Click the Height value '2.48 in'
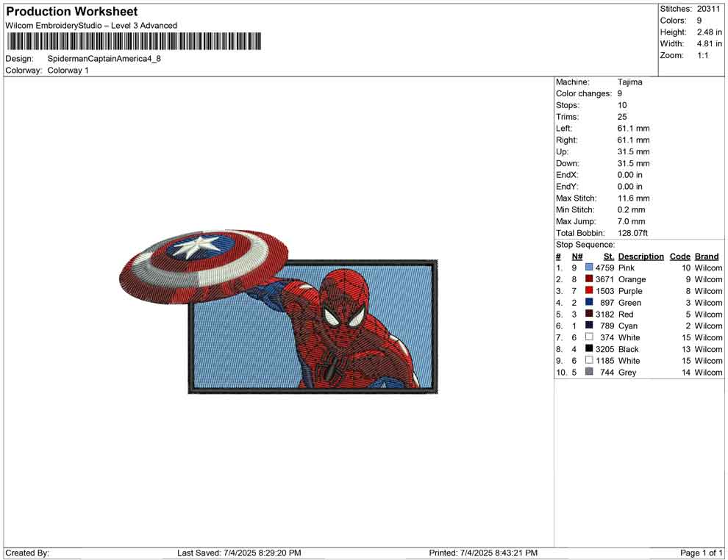This screenshot has height=560, width=728. [709, 32]
